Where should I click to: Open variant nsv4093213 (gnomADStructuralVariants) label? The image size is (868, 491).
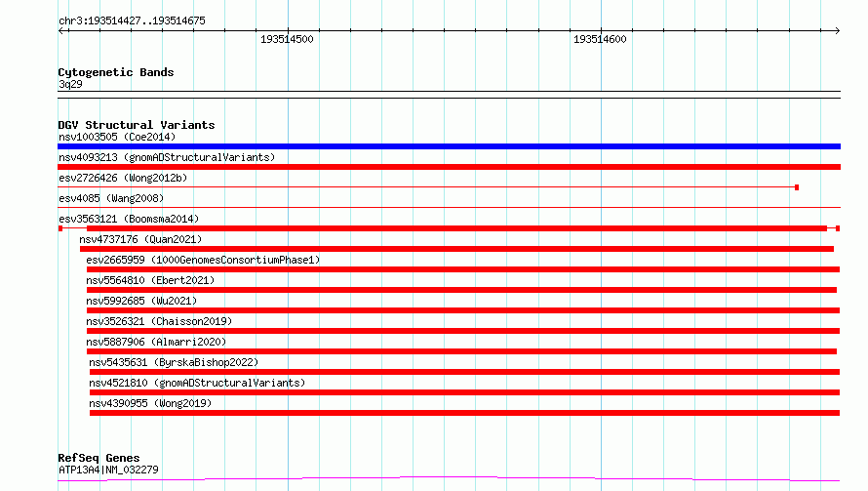[167, 157]
